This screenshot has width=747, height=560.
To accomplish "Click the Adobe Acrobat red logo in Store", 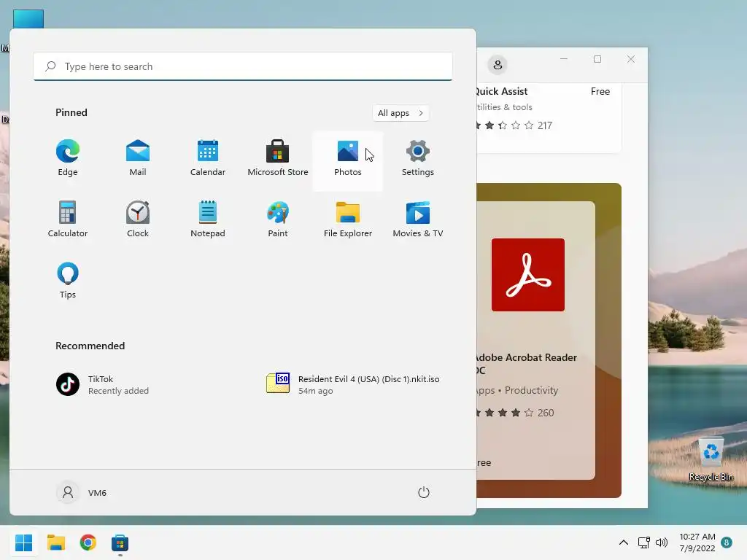I will pyautogui.click(x=528, y=275).
